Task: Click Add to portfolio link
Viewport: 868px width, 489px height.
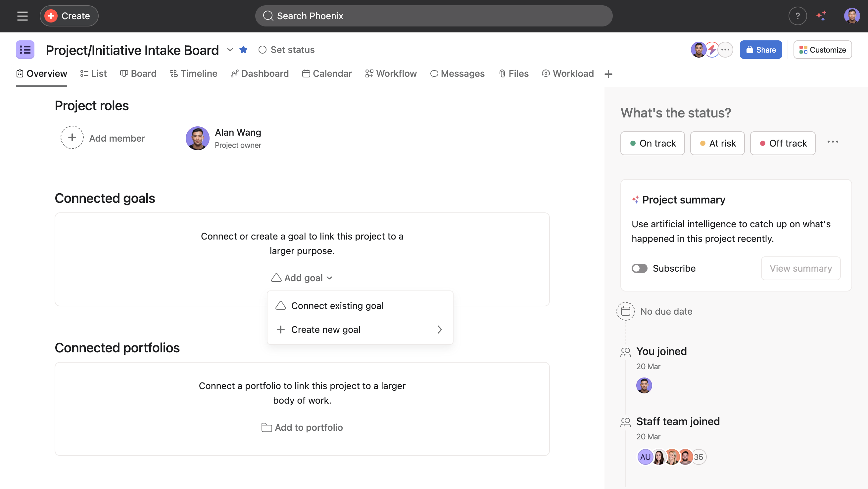Action: [x=302, y=427]
